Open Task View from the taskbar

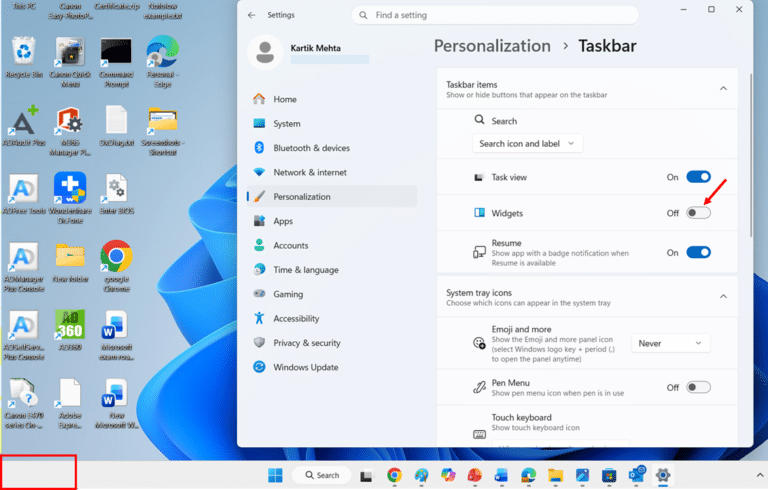pos(366,476)
